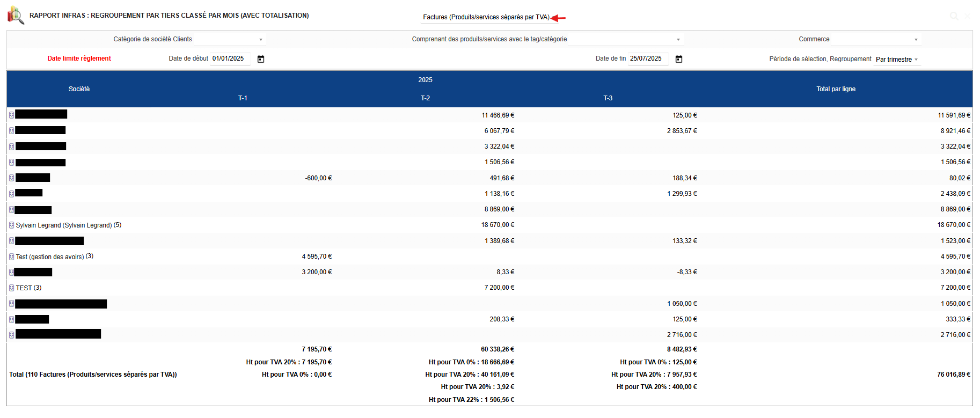Open the Par trimestre regroupement dropdown
This screenshot has width=980, height=418.
point(897,60)
